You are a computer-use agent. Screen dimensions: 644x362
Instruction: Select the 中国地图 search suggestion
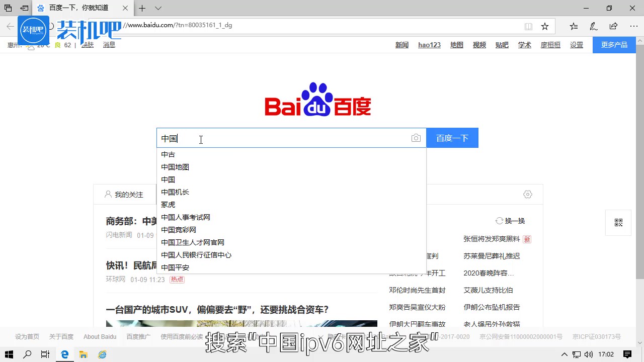[x=175, y=166]
